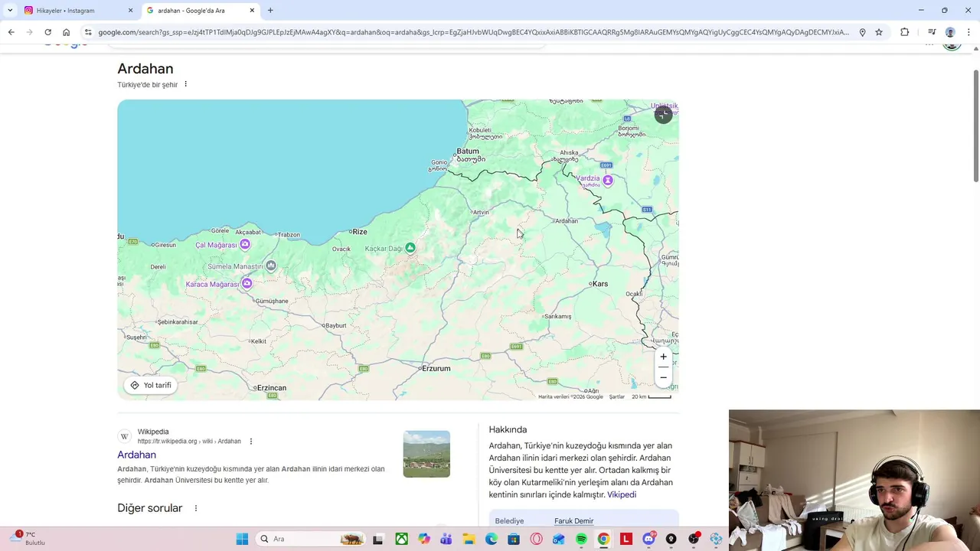Zoom in on the map

(664, 357)
